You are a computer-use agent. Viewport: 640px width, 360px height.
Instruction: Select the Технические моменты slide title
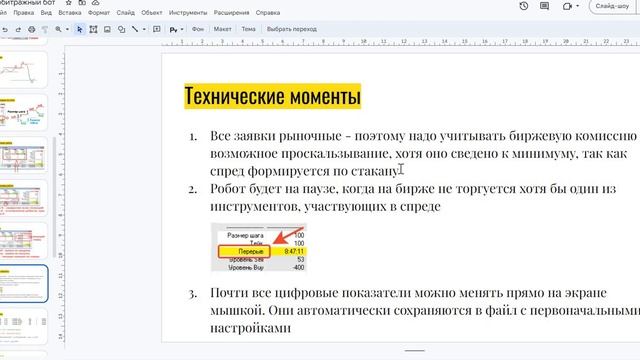coord(273,96)
